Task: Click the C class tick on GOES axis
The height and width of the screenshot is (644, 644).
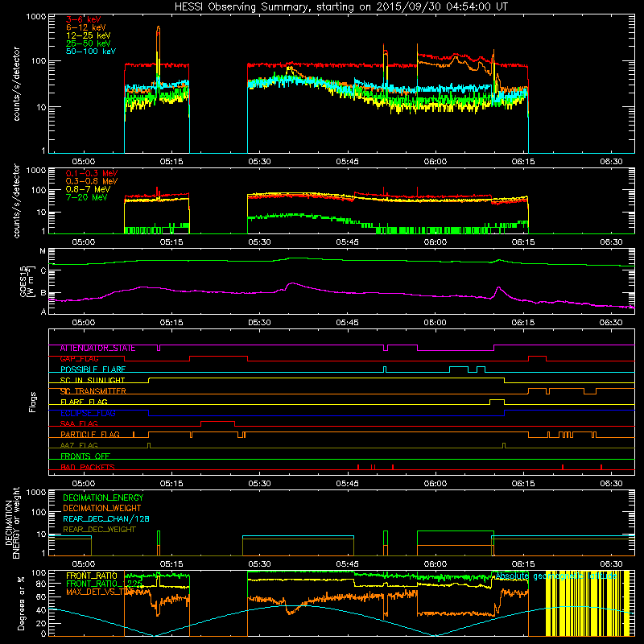Action: (43, 271)
